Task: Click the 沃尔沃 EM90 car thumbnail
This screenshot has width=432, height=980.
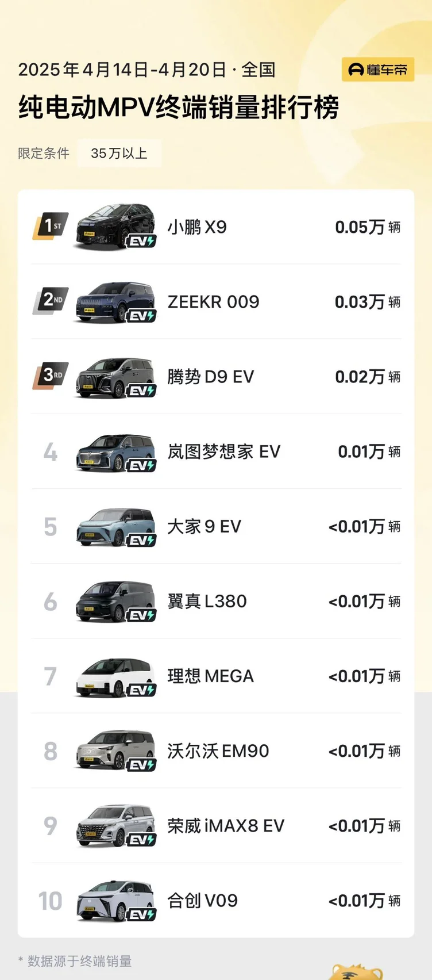Action: click(x=115, y=751)
